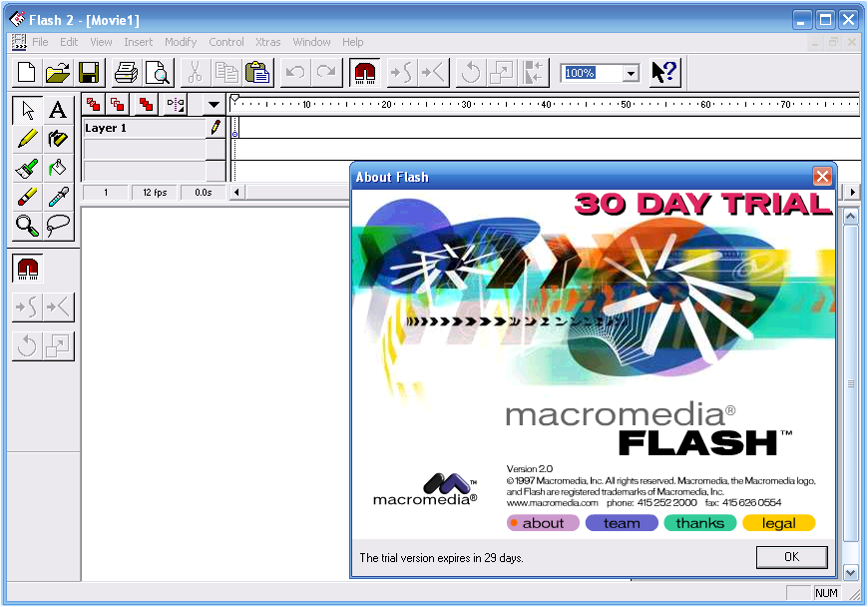Viewport: 868px width, 607px height.
Task: Click the about pill in About Flash
Action: [543, 523]
